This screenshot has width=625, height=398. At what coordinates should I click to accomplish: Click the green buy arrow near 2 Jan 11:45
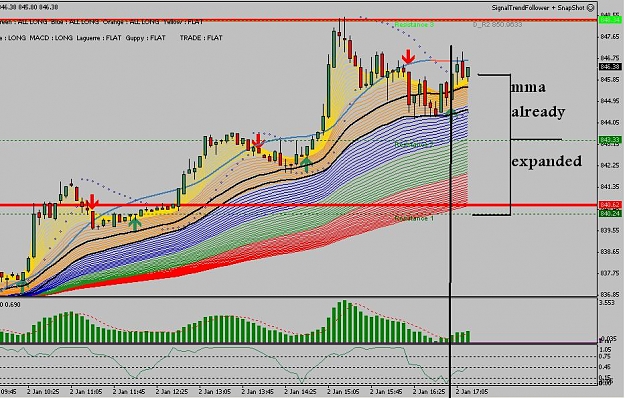135,223
